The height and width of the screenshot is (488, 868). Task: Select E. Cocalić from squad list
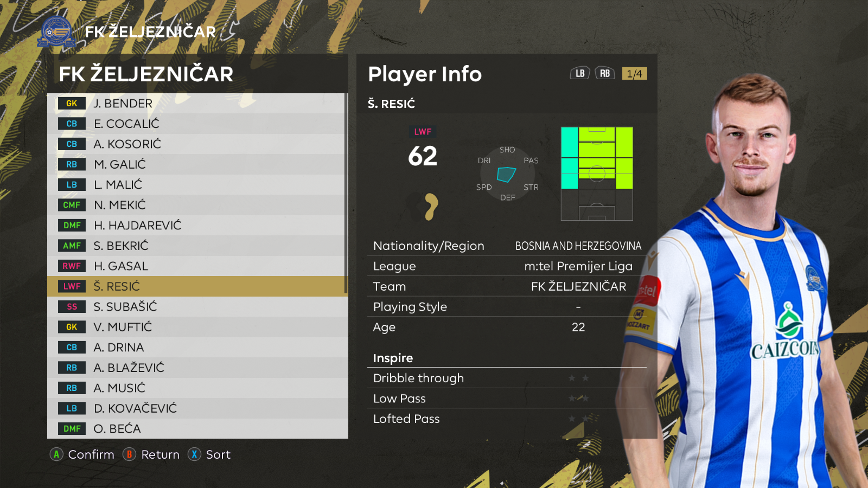pyautogui.click(x=196, y=124)
